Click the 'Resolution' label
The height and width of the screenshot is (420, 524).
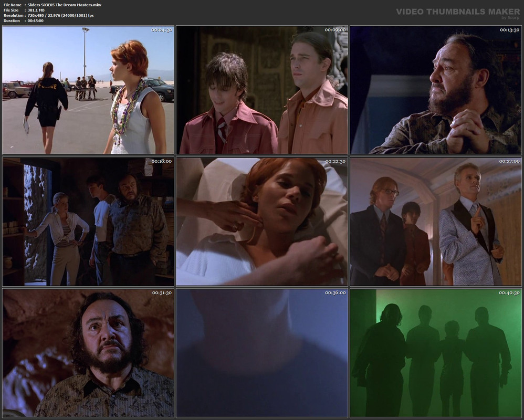(x=13, y=15)
